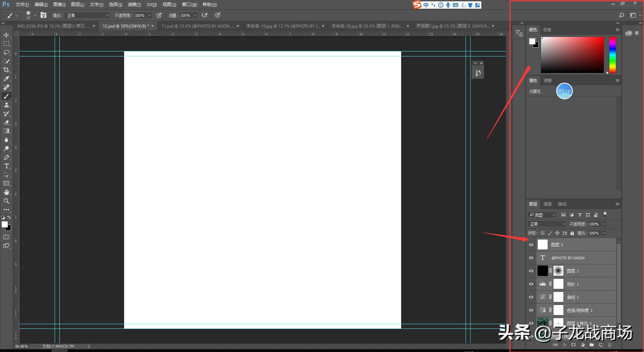Screen dimensions: 644x352
Task: Expand the layer 不透明度 dropdown arrow
Action: click(604, 224)
